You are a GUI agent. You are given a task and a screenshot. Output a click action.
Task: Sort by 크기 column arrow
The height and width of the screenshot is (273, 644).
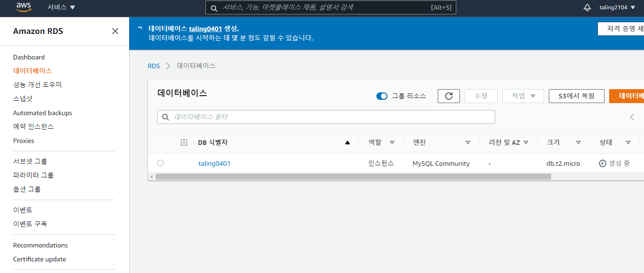pyautogui.click(x=578, y=143)
